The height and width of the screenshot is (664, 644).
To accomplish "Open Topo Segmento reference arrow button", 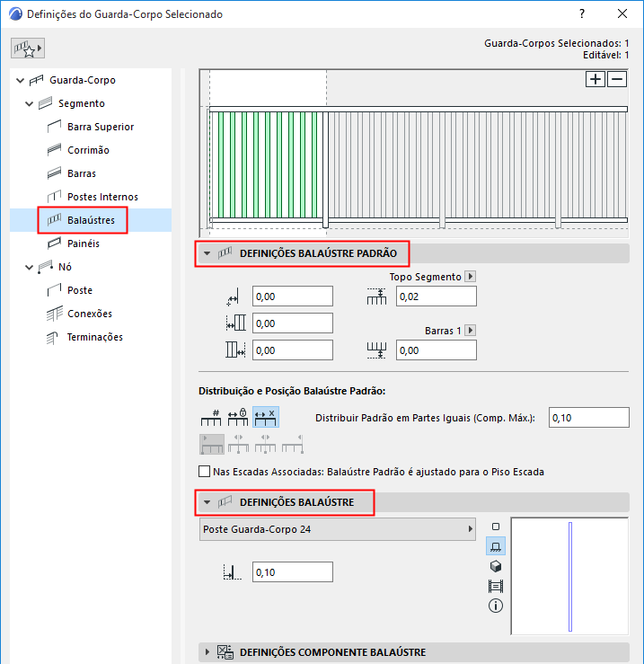I will pos(470,277).
